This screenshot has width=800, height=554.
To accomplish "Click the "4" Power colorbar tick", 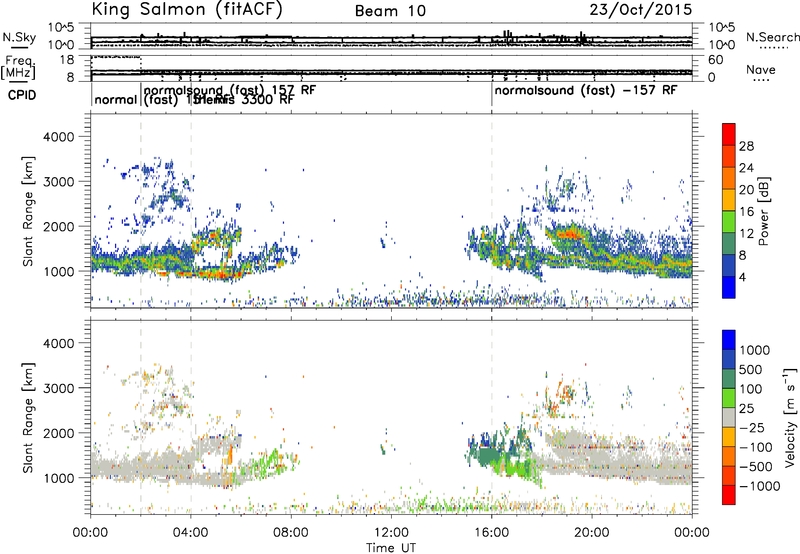I will pyautogui.click(x=742, y=278).
